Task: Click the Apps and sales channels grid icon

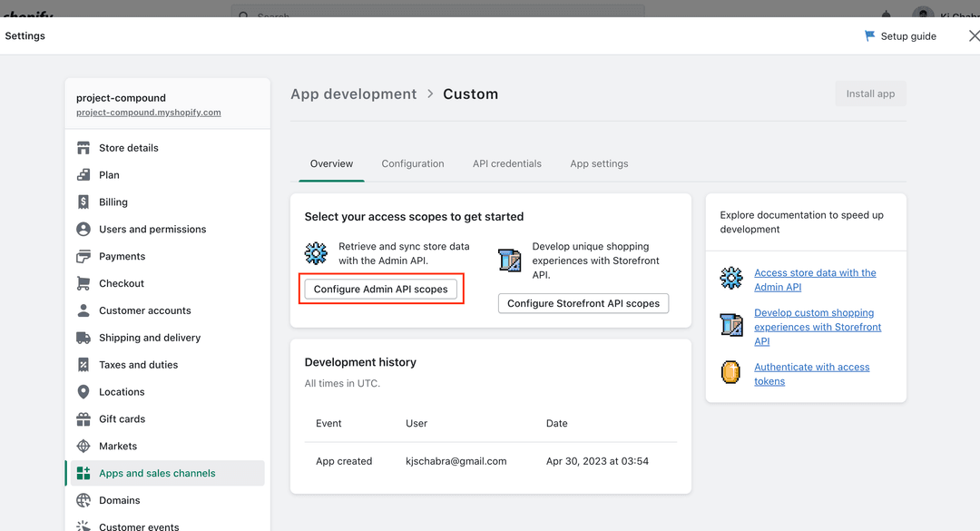Action: [x=83, y=474]
